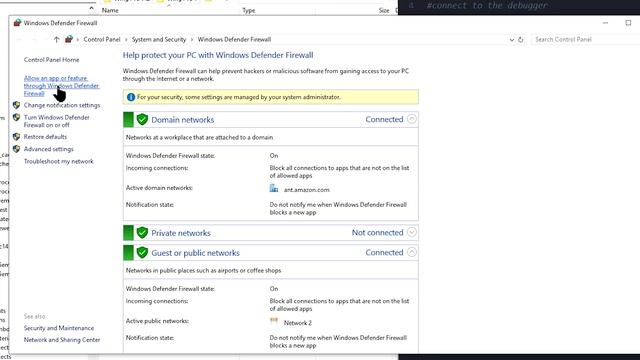The width and height of the screenshot is (640, 360).
Task: Click the Control Panel icon in address bar
Action: click(69, 39)
